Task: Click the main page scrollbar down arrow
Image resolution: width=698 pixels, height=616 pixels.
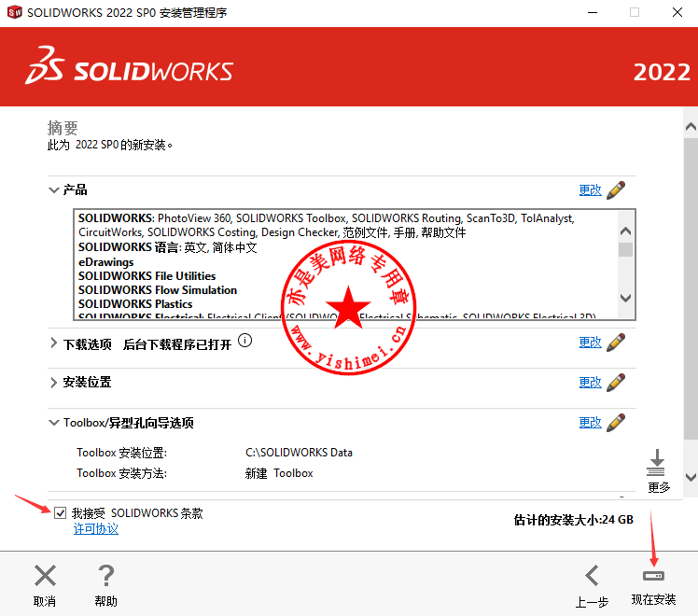Action: tap(690, 477)
